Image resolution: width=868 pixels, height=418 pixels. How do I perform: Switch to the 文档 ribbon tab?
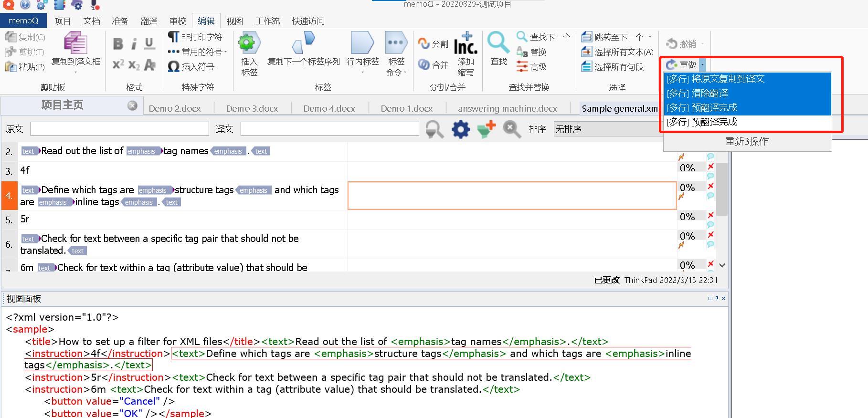92,21
